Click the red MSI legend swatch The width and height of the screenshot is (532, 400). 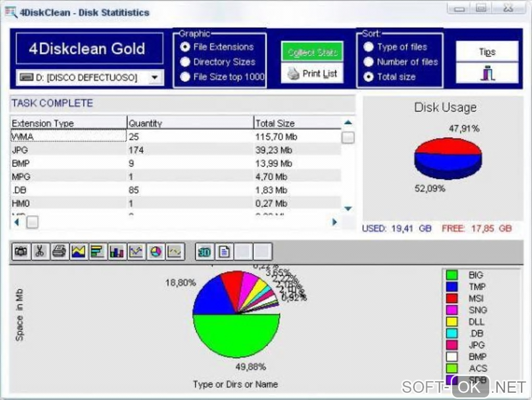pos(452,298)
